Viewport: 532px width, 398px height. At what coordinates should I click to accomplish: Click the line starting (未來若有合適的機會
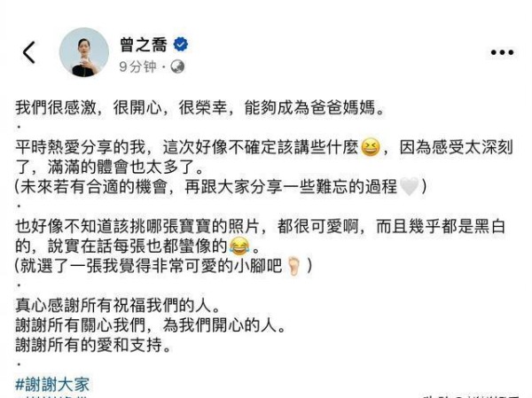click(221, 187)
